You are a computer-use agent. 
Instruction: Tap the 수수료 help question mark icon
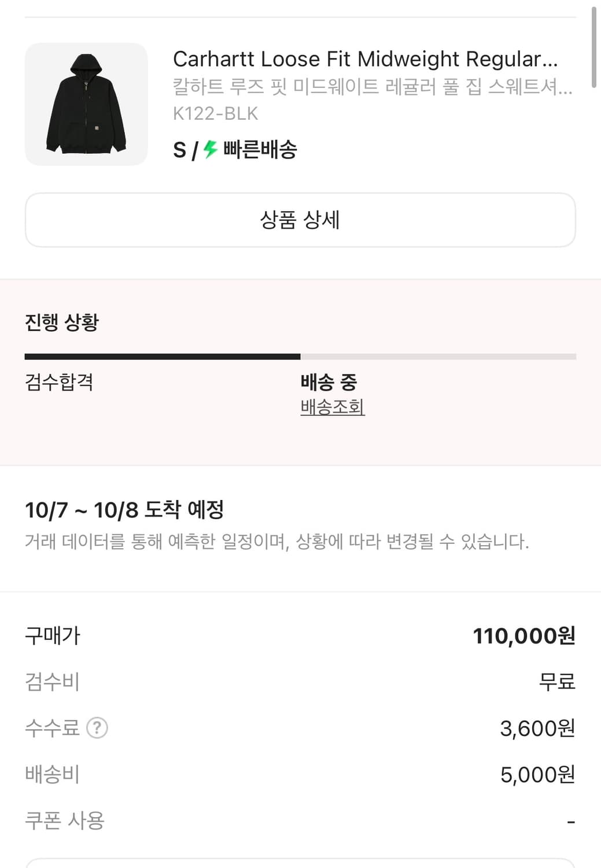(x=97, y=727)
